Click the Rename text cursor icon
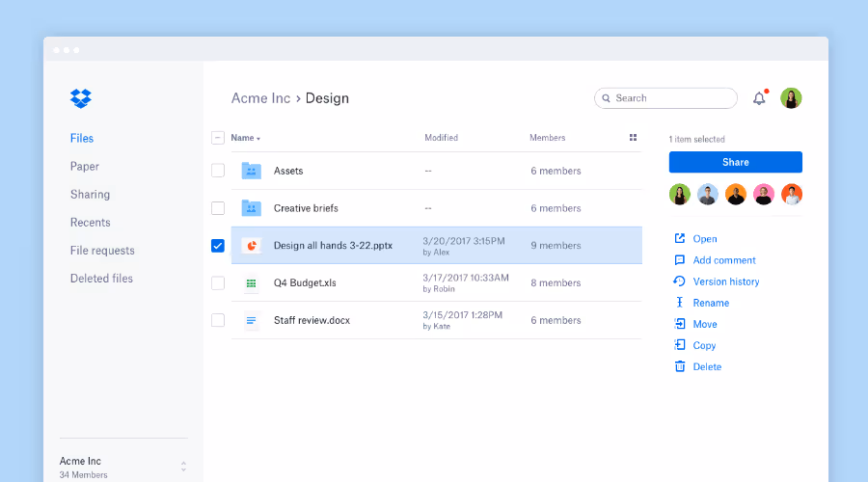Viewport: 868px width, 482px height. point(680,302)
